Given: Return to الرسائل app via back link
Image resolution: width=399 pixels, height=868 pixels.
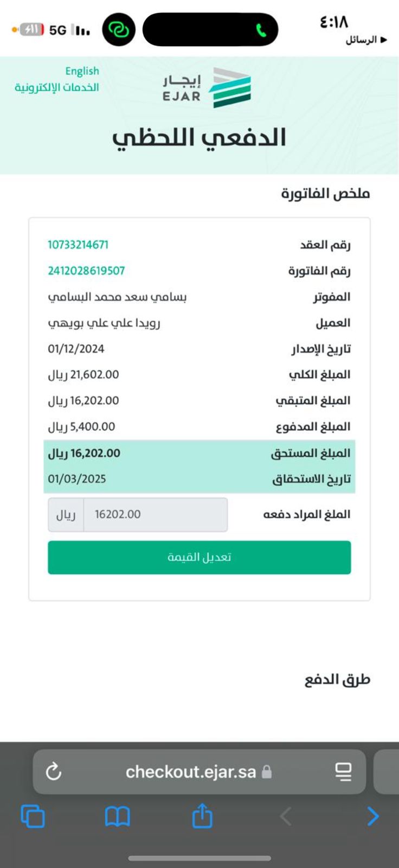Looking at the screenshot, I should pyautogui.click(x=366, y=40).
